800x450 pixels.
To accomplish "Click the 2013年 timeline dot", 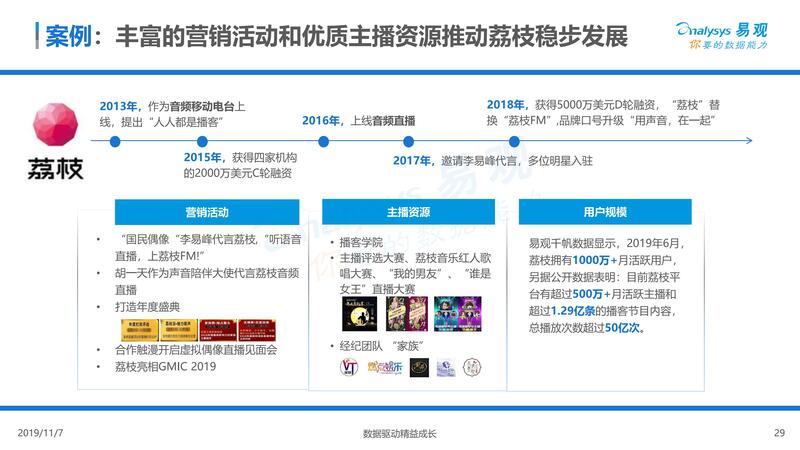I will pyautogui.click(x=115, y=143).
